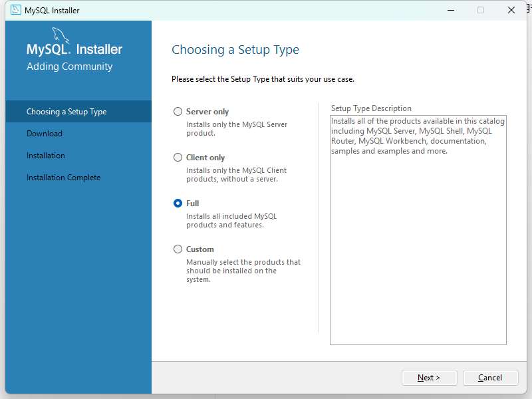Click inside the Setup Type Description box
The image size is (532, 399).
418,230
